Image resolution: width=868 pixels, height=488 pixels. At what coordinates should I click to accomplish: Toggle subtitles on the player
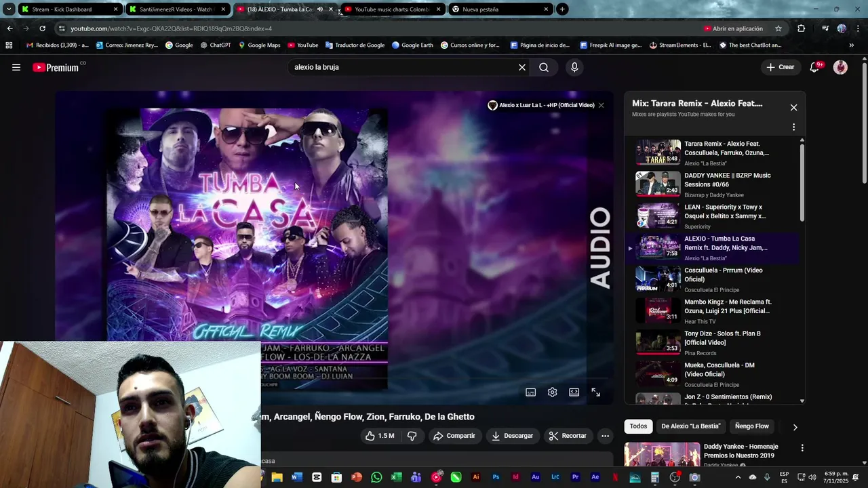531,392
